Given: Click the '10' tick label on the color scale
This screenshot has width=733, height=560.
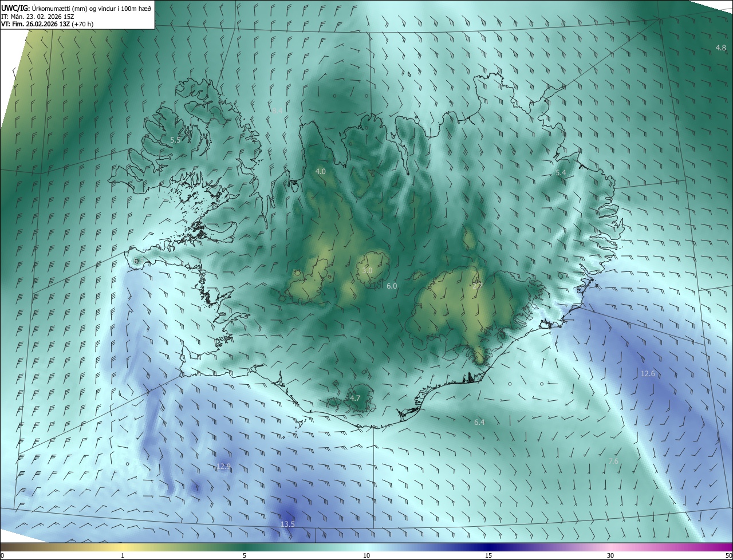Looking at the screenshot, I should (366, 555).
